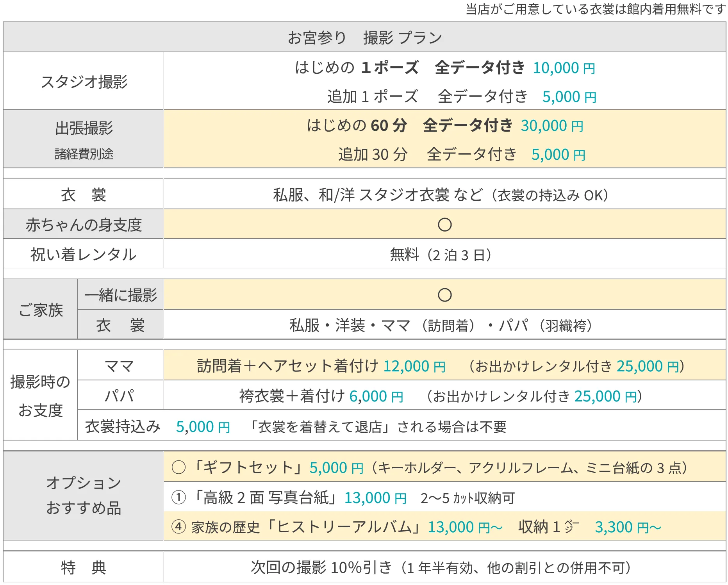Click the 特典 row label
Viewport: 728px width, 585px height.
84,567
